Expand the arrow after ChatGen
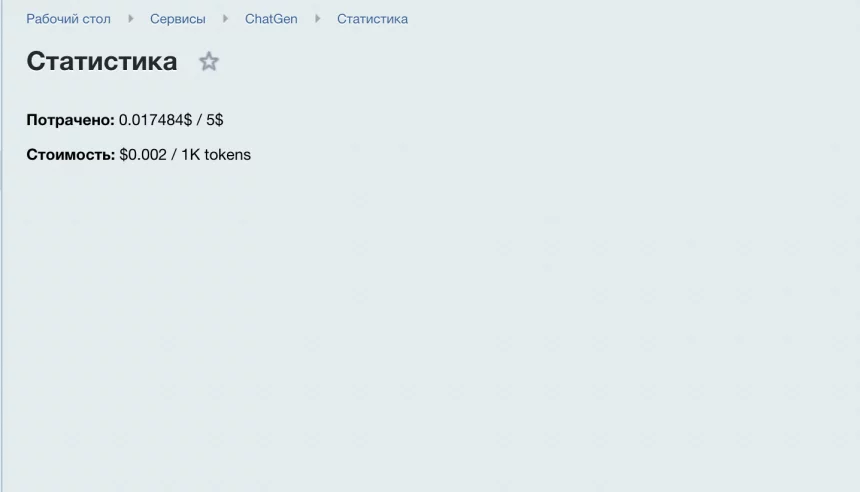This screenshot has height=492, width=860. pos(317,19)
